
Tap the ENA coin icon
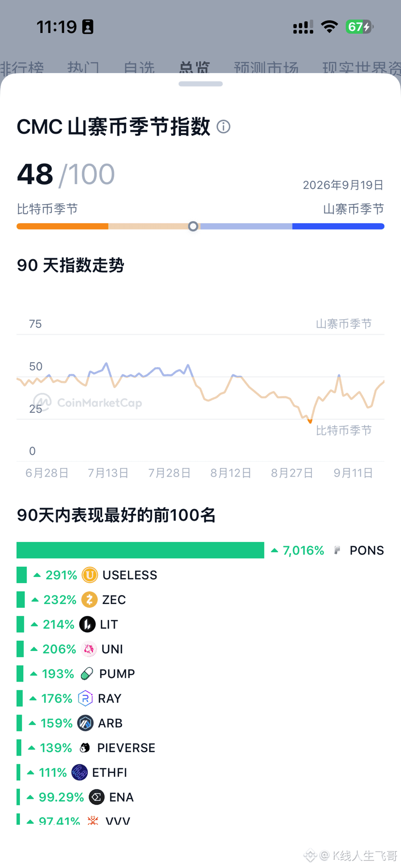click(x=97, y=797)
